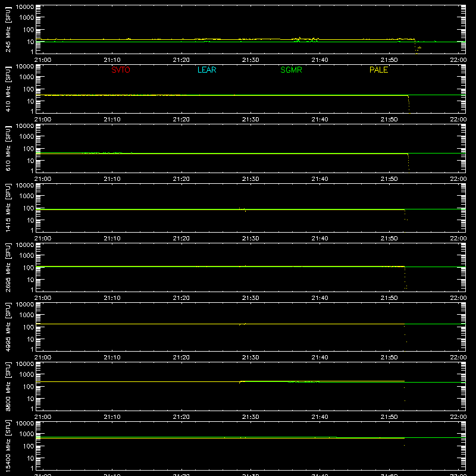Click 21:00 time label below 610 MHz plot

pos(43,179)
